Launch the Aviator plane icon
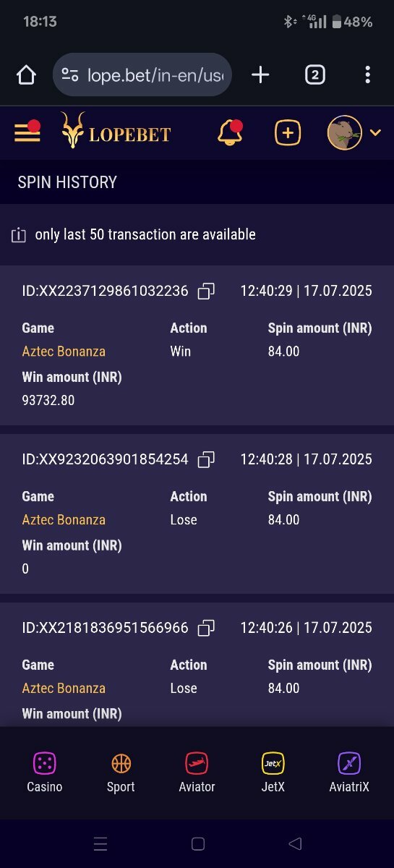The width and height of the screenshot is (394, 868). click(x=197, y=763)
